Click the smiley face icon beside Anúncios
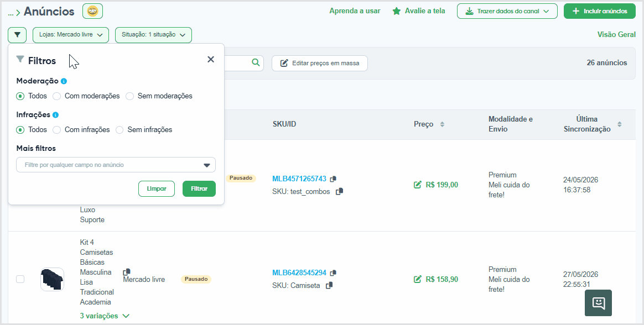 (x=92, y=11)
